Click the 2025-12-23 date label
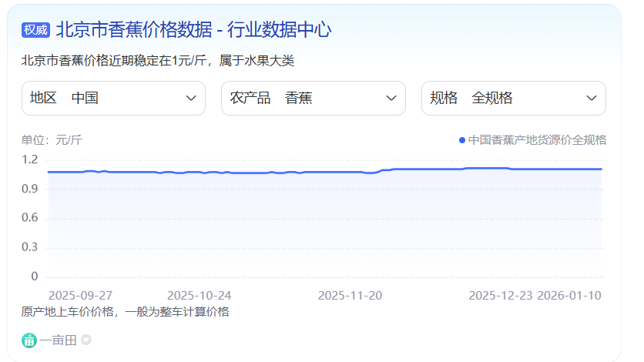This screenshot has width=644, height=362. [501, 296]
